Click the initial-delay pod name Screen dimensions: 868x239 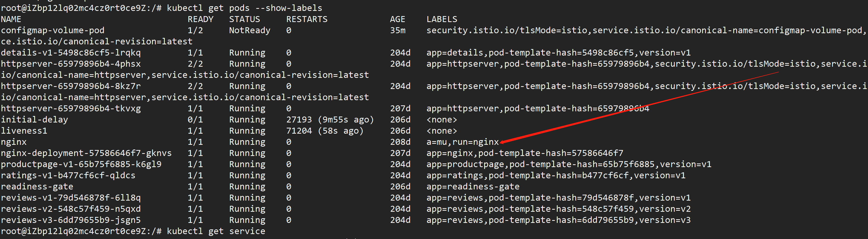coord(34,120)
